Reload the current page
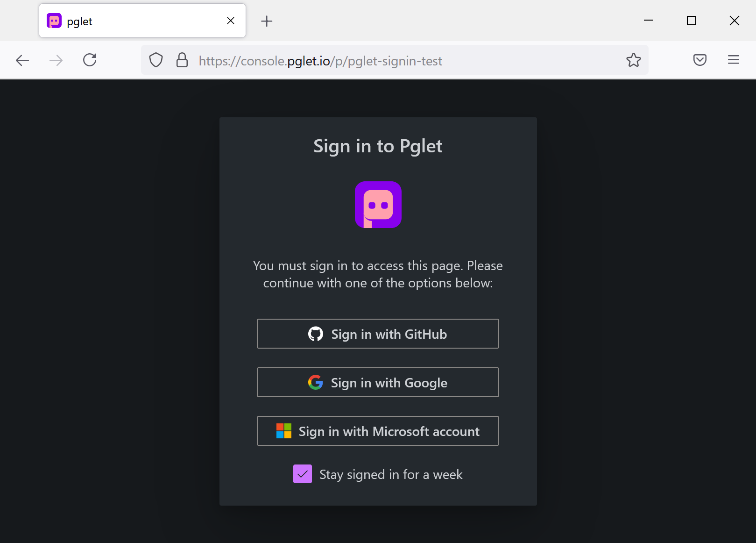The image size is (756, 543). (90, 60)
